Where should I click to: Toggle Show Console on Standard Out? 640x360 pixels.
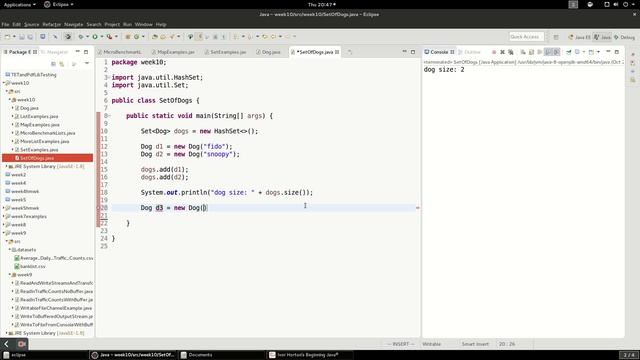tap(548, 52)
